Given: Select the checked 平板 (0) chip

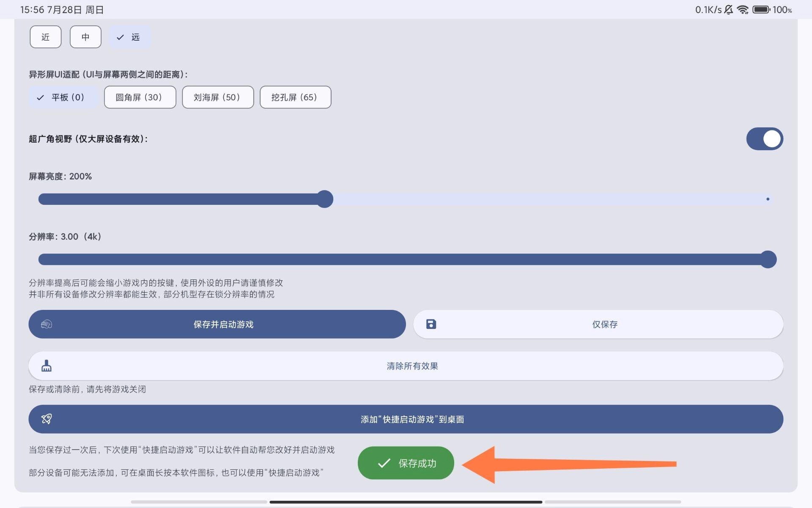Looking at the screenshot, I should [63, 97].
